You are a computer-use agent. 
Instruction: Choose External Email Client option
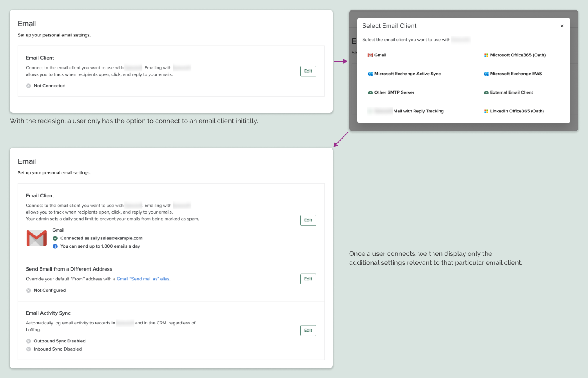point(511,92)
